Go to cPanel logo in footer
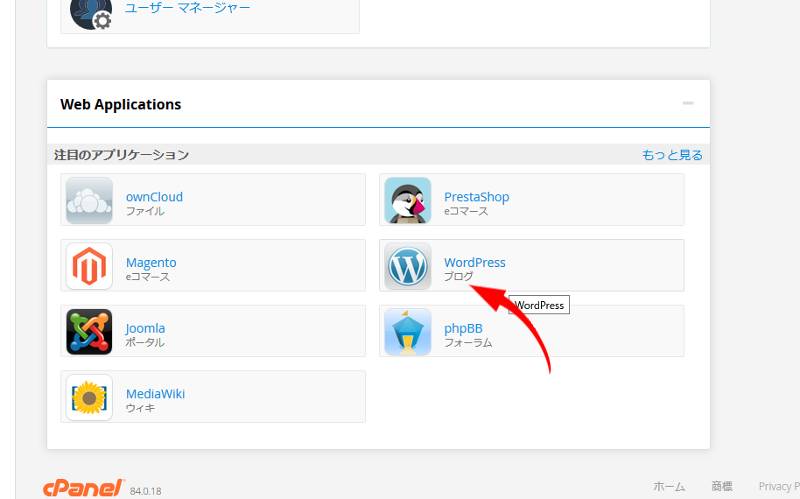Image resolution: width=800 pixels, height=499 pixels. click(83, 488)
